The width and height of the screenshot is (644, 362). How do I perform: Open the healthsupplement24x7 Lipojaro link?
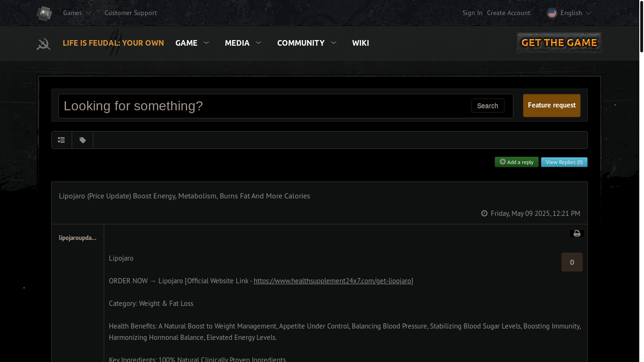tap(332, 281)
